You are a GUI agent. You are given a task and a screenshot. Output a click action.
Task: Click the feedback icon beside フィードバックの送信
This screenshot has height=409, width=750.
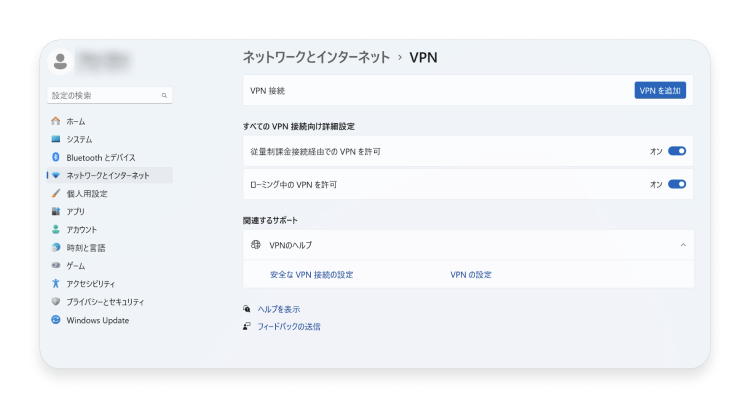[247, 326]
